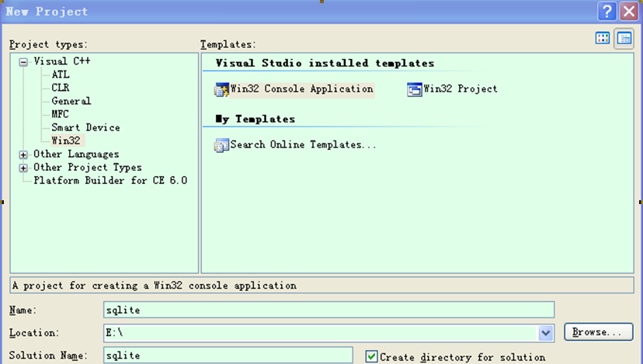The height and width of the screenshot is (364, 643).
Task: Select General project type
Action: coord(71,101)
